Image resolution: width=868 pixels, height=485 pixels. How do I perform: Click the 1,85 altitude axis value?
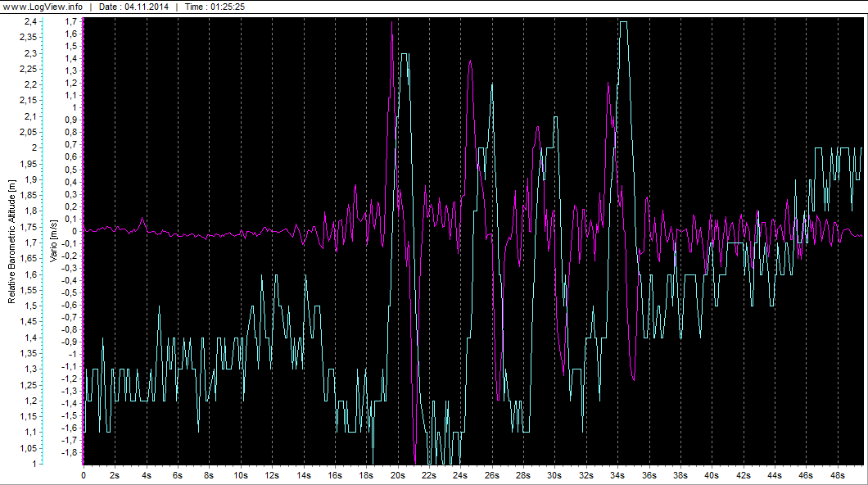tap(28, 195)
